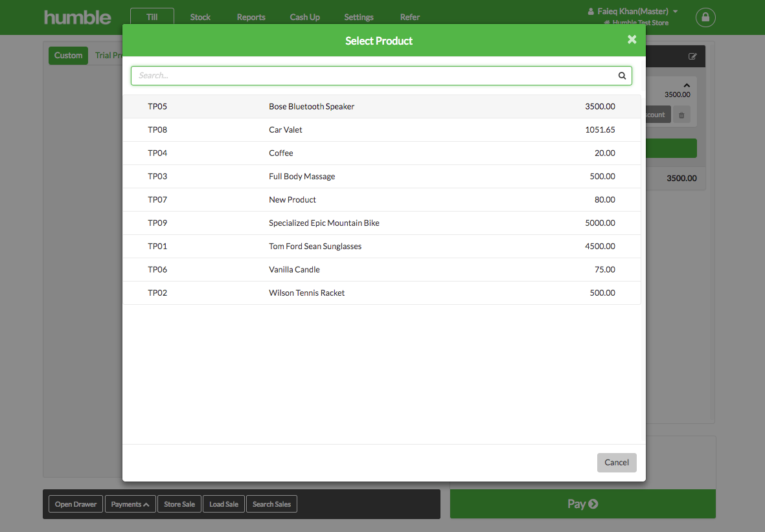Click product code TP09
The image size is (765, 532).
[157, 223]
